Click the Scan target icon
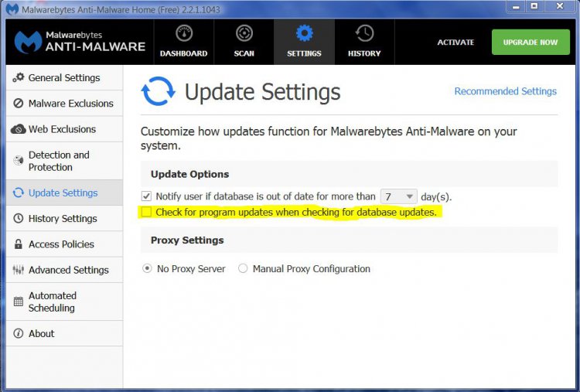The image size is (580, 392). [244, 34]
